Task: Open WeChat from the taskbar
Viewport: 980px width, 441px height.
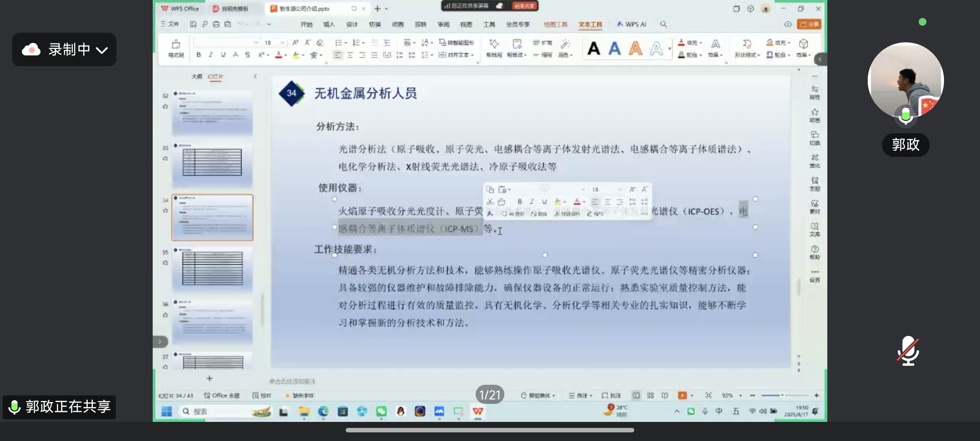Action: 381,411
